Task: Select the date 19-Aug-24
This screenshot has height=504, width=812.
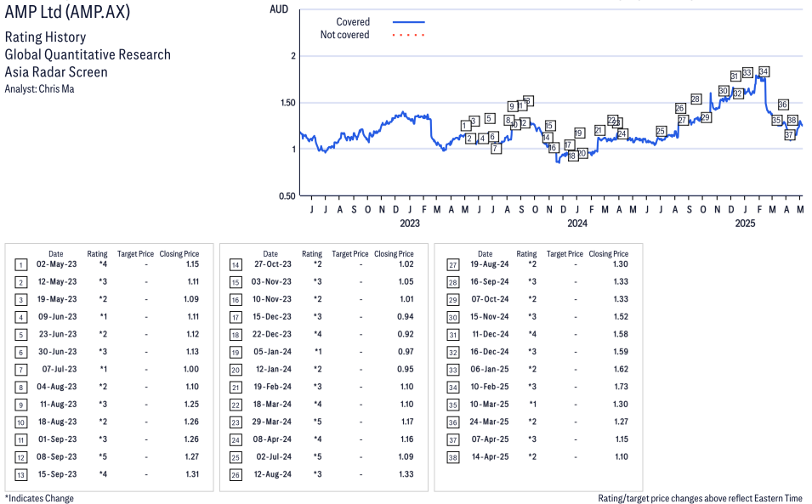Action: coord(490,264)
